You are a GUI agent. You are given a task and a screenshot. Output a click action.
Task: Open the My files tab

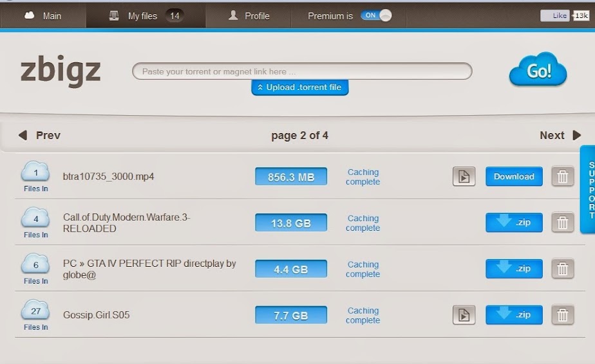146,15
